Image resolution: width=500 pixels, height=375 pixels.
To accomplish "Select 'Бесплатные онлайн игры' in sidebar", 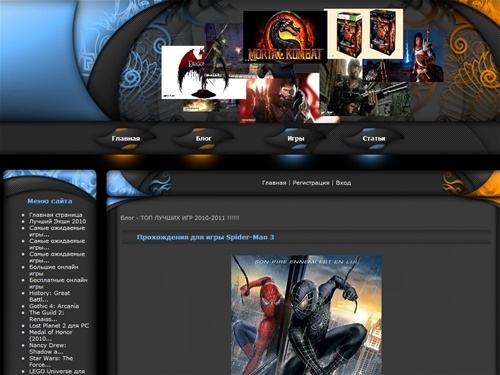I will (58, 283).
